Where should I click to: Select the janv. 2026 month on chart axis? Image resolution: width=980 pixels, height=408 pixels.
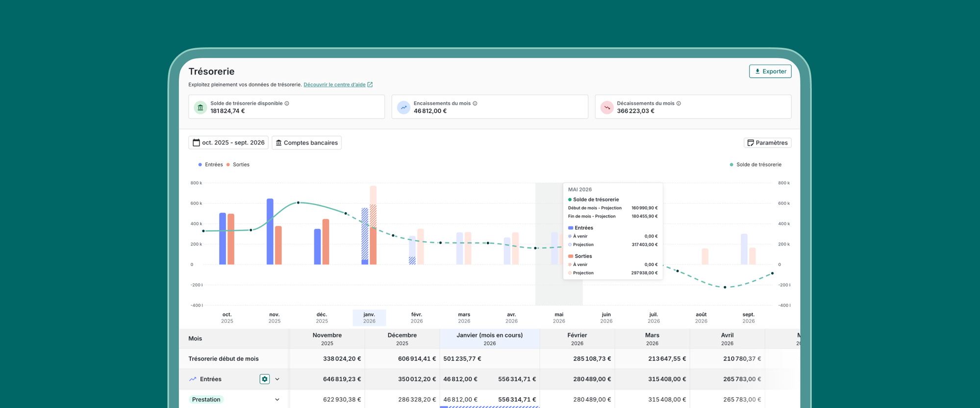click(x=369, y=318)
